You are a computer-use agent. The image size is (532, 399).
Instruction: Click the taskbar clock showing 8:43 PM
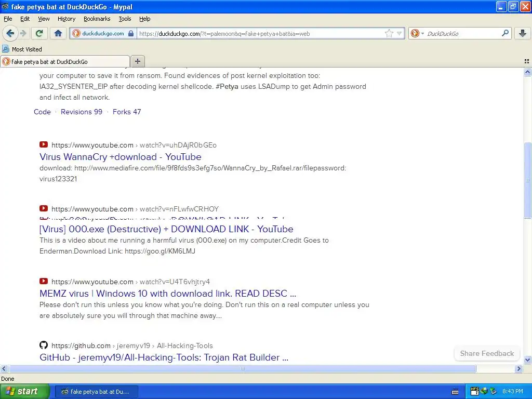[x=513, y=391]
